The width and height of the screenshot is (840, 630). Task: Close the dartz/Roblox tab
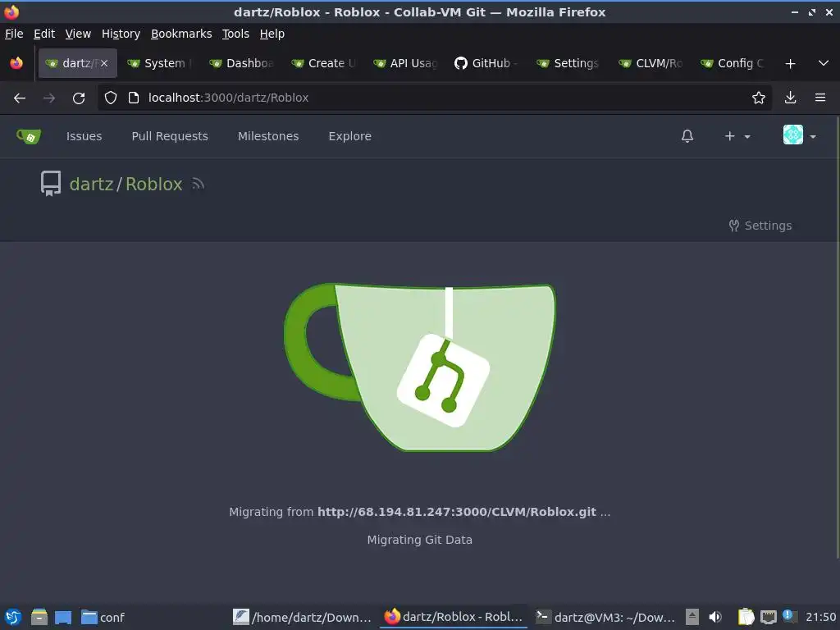104,63
